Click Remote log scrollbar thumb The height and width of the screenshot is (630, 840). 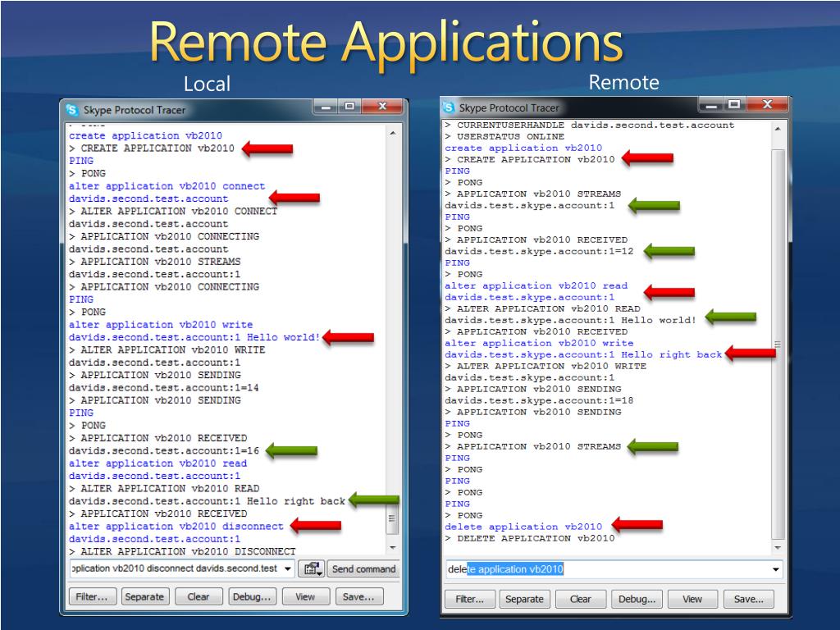(x=778, y=344)
